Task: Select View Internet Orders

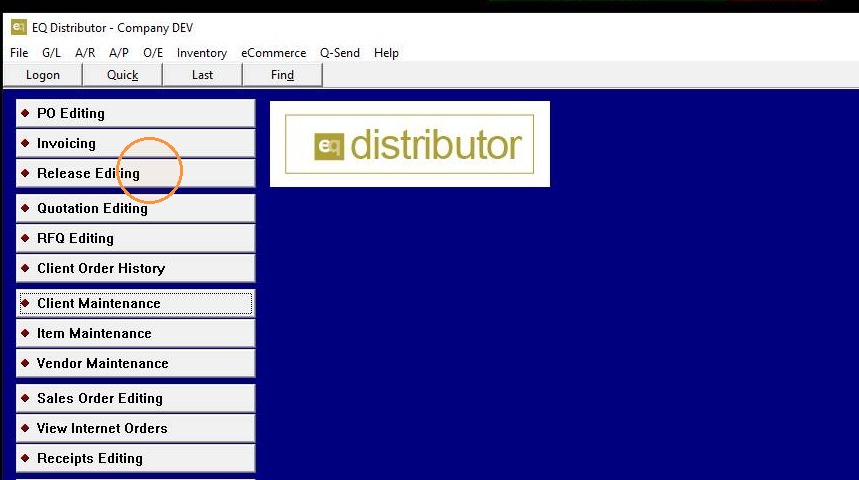Action: [136, 428]
